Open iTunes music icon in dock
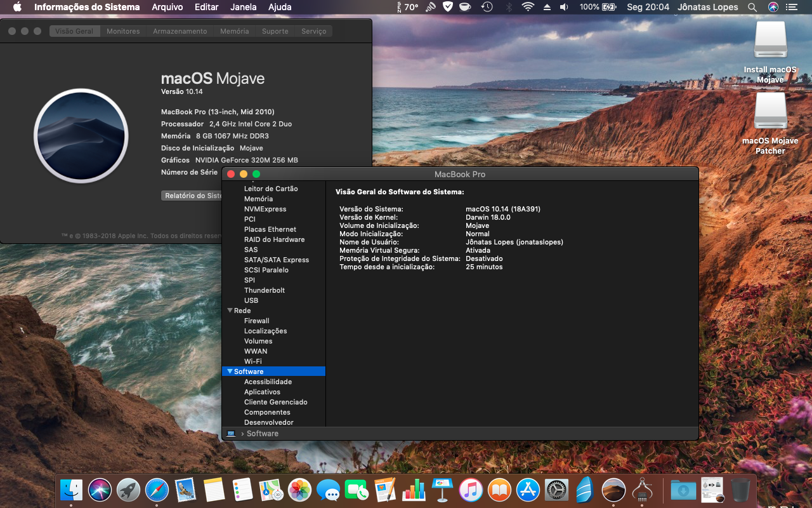The height and width of the screenshot is (508, 812). click(x=471, y=490)
